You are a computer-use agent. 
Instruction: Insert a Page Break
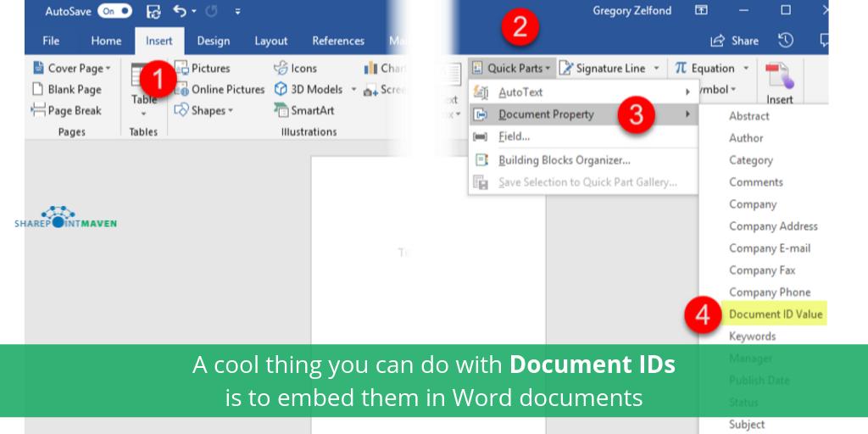point(66,110)
